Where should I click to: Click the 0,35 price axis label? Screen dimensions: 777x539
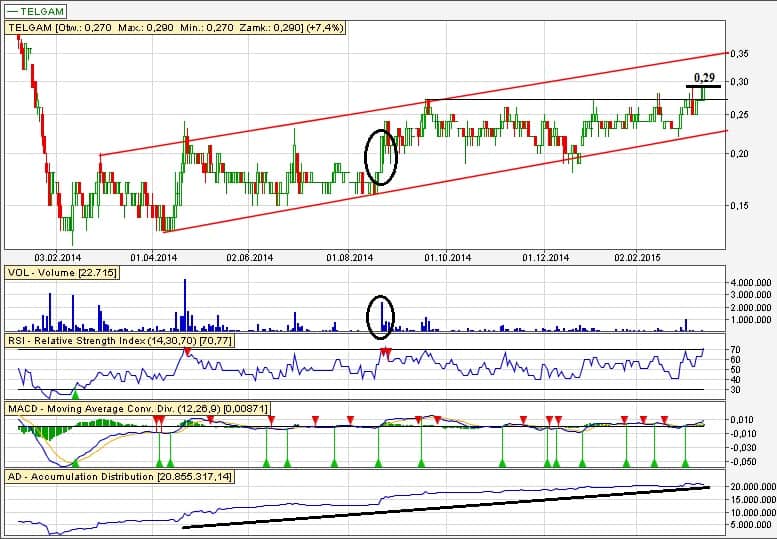coord(739,53)
